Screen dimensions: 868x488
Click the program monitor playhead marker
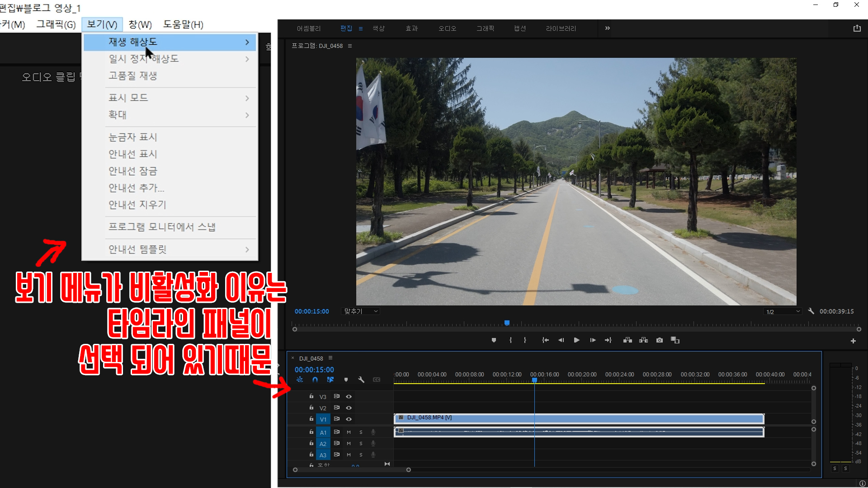click(x=507, y=323)
